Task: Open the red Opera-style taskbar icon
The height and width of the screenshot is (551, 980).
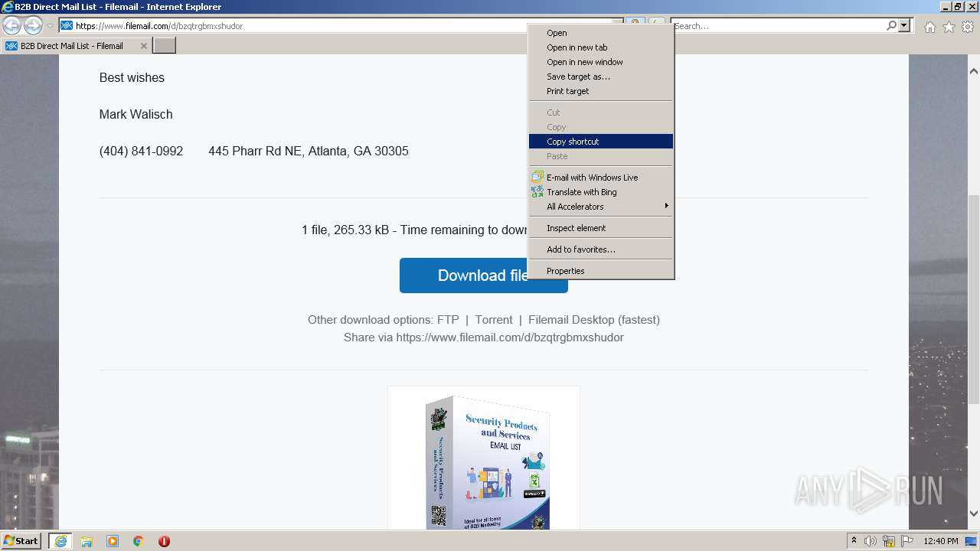Action: tap(164, 541)
